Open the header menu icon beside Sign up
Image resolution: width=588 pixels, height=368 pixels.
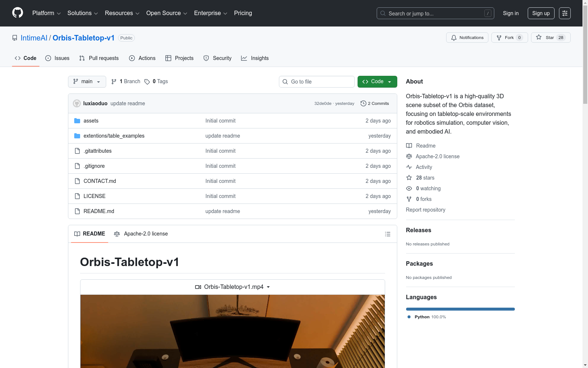(565, 13)
